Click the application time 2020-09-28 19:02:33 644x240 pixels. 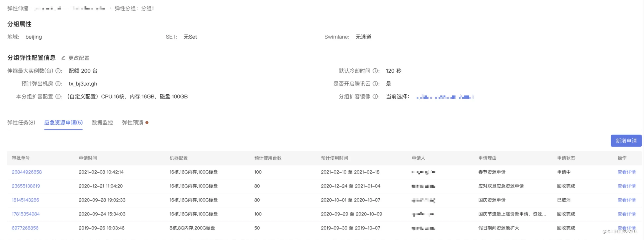click(102, 200)
